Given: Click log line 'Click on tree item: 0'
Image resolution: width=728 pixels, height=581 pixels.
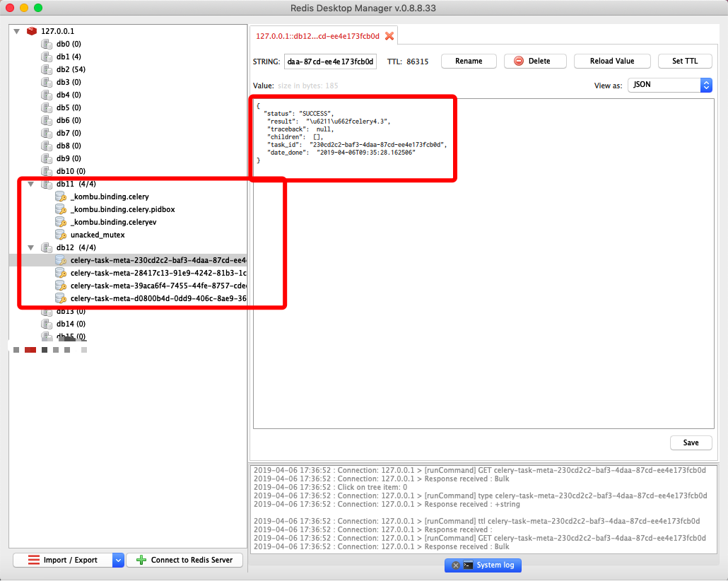Looking at the screenshot, I should click(x=330, y=487).
